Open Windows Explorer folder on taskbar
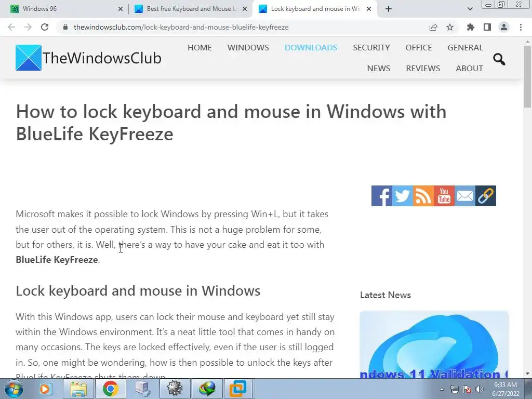532x399 pixels. pos(78,389)
